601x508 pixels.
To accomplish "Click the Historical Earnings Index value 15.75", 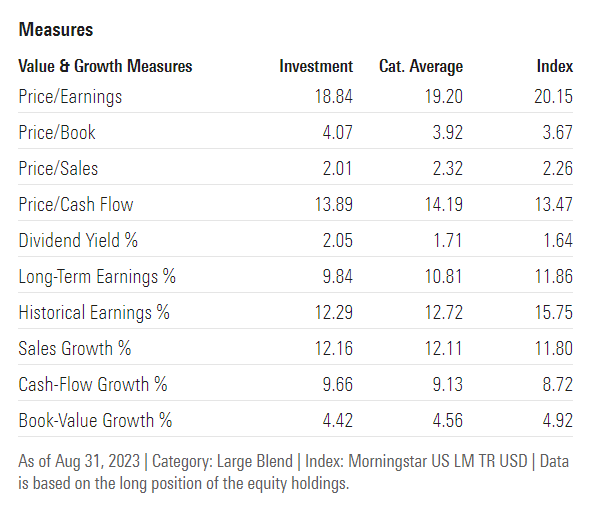I will (552, 312).
